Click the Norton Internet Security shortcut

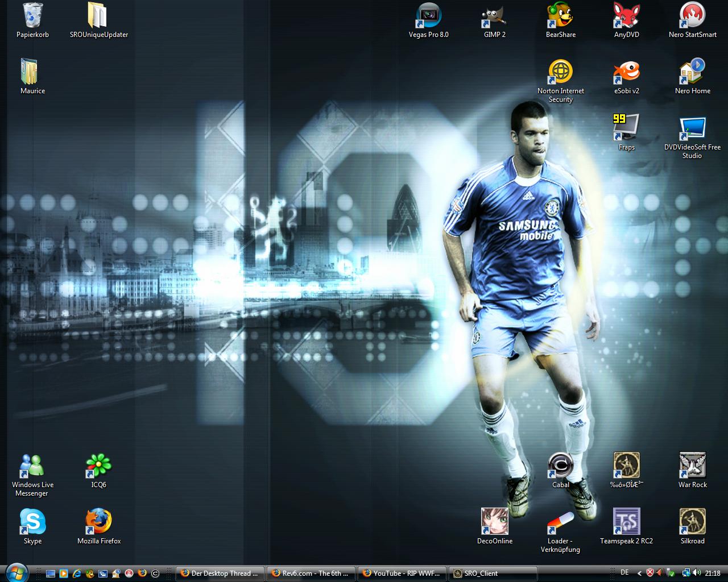tap(560, 73)
